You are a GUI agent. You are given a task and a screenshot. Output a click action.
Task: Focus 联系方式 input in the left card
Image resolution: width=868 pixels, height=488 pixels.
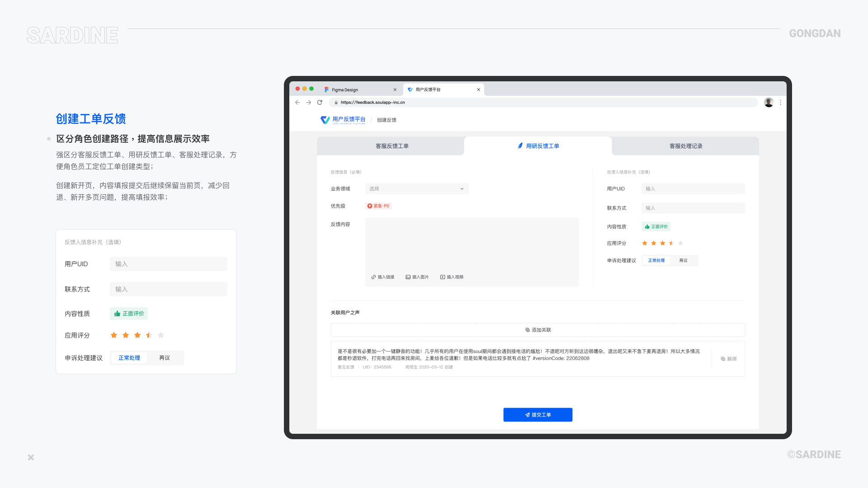coord(169,289)
